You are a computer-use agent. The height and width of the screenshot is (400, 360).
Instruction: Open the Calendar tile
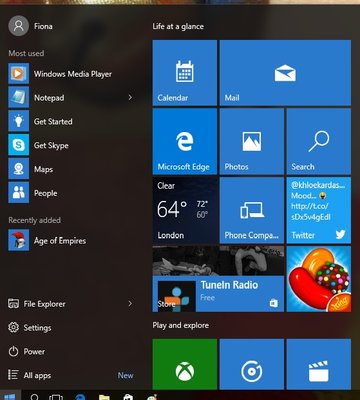tap(185, 73)
